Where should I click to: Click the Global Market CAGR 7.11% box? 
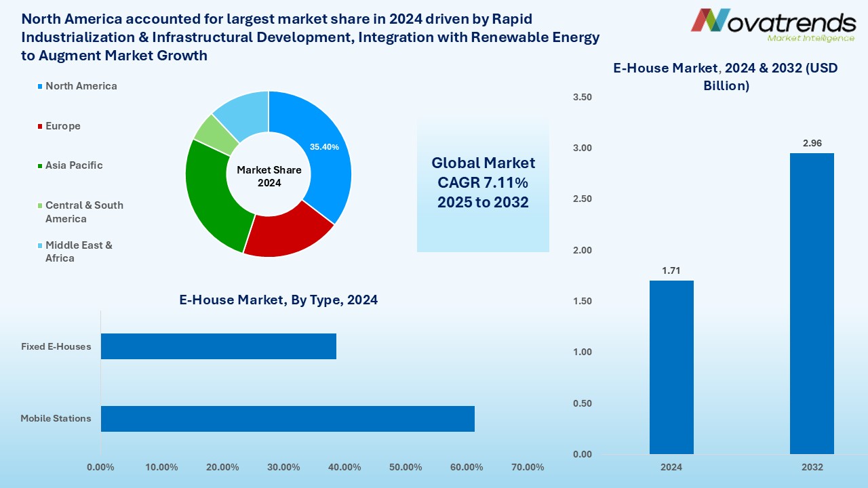click(x=483, y=183)
